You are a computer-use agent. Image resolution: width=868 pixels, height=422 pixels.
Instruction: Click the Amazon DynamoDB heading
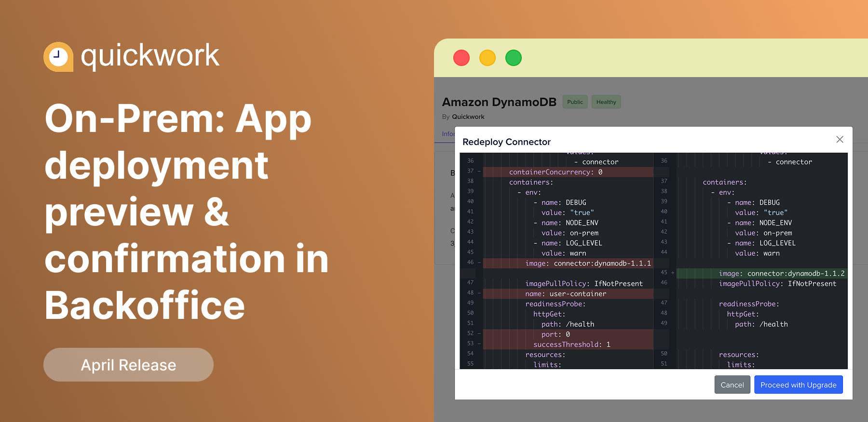(x=499, y=102)
